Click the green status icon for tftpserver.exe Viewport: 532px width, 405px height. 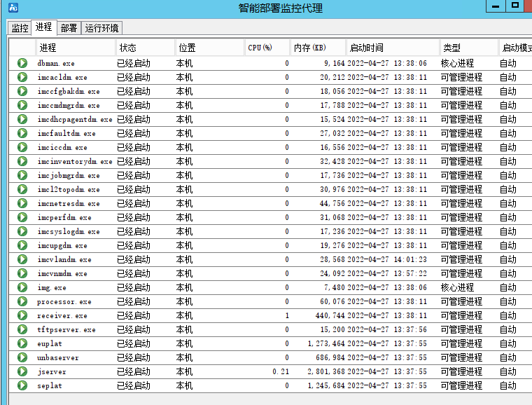(x=22, y=329)
